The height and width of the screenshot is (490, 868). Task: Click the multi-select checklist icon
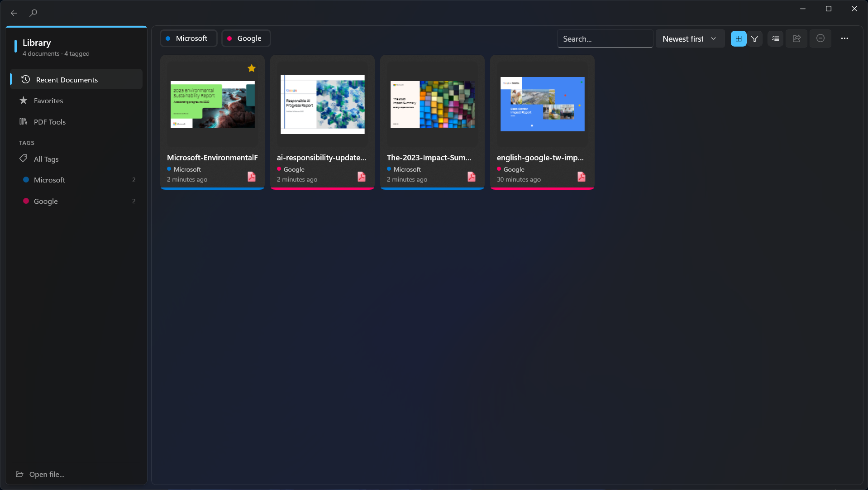click(775, 39)
